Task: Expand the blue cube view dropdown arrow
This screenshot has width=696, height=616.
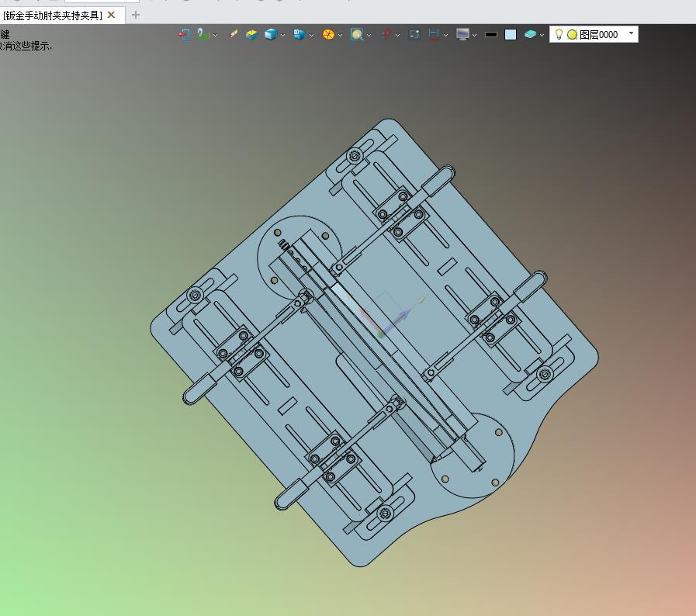Action: [x=282, y=35]
